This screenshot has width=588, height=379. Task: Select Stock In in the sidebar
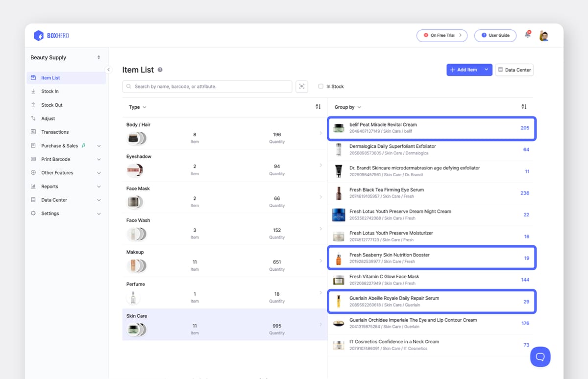(49, 91)
